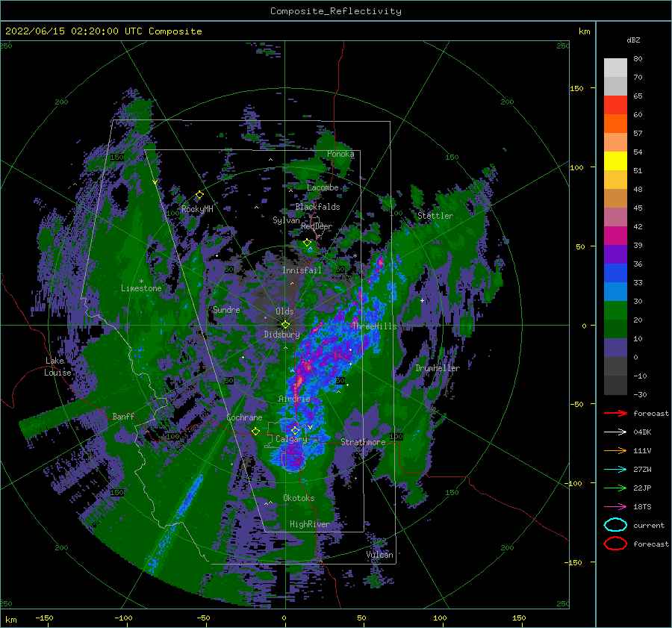Select the 39 dBZ purple swatch
This screenshot has width=672, height=628.
coord(615,254)
